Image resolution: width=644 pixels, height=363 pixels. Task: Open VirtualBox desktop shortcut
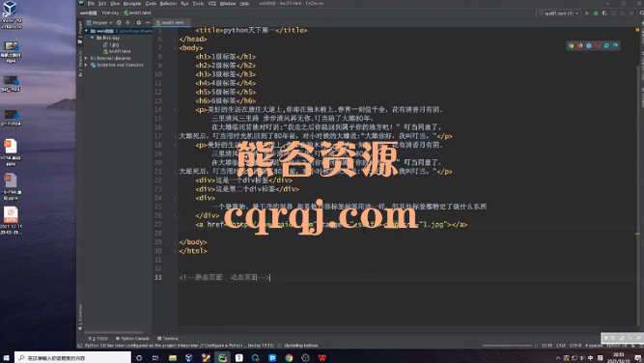pyautogui.click(x=11, y=14)
